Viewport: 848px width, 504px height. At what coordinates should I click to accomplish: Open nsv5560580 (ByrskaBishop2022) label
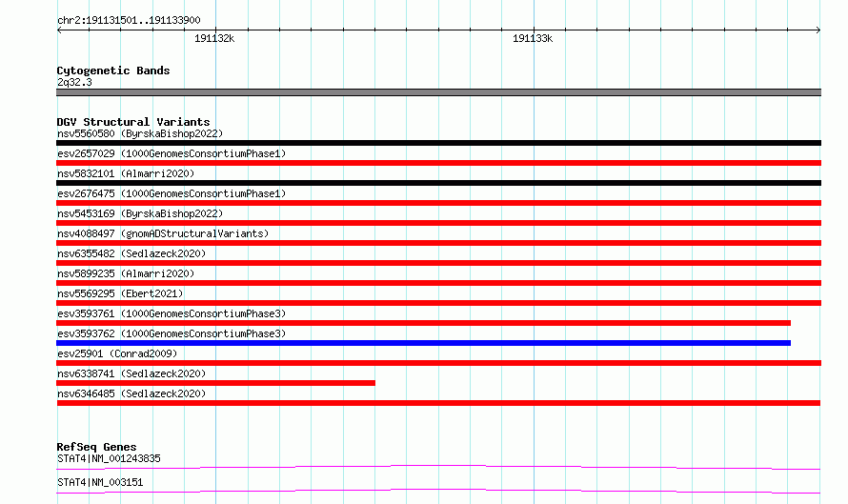click(140, 133)
